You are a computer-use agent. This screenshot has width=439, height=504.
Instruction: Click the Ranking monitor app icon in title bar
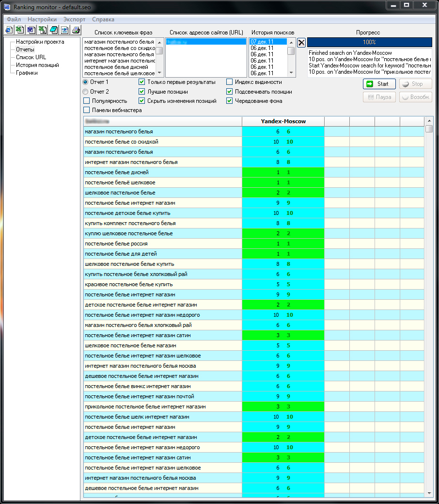pos(7,7)
